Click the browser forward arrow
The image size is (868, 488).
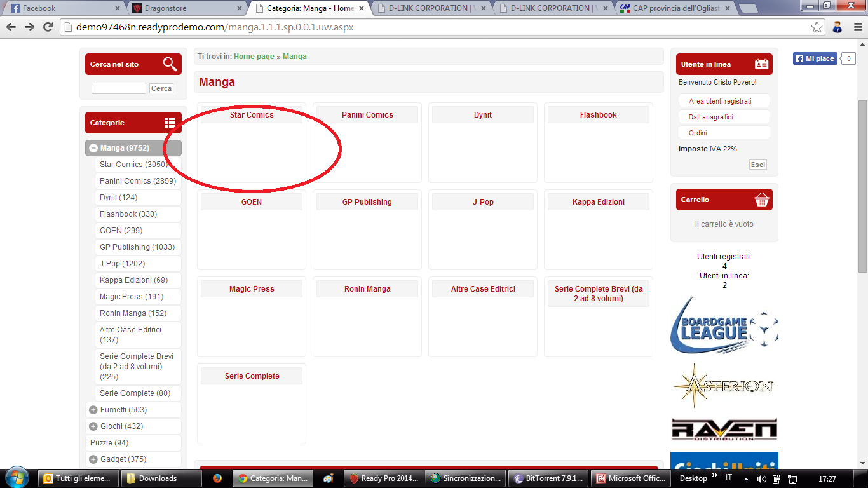(x=29, y=27)
